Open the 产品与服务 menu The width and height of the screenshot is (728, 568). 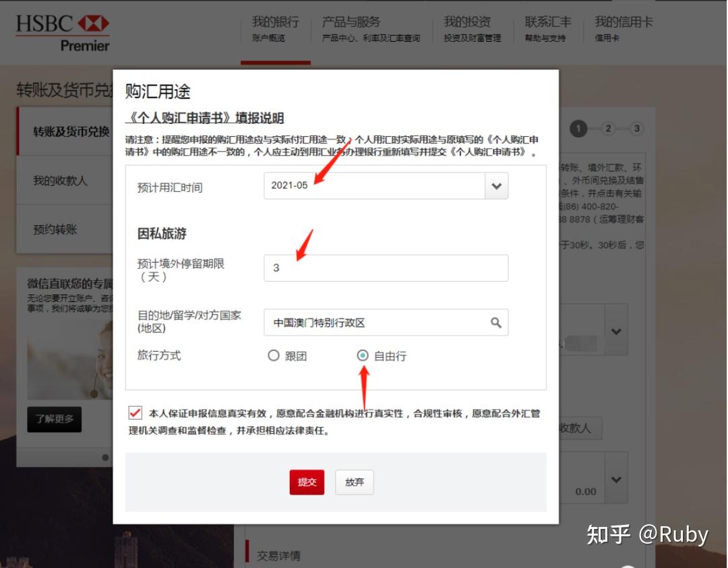(351, 22)
